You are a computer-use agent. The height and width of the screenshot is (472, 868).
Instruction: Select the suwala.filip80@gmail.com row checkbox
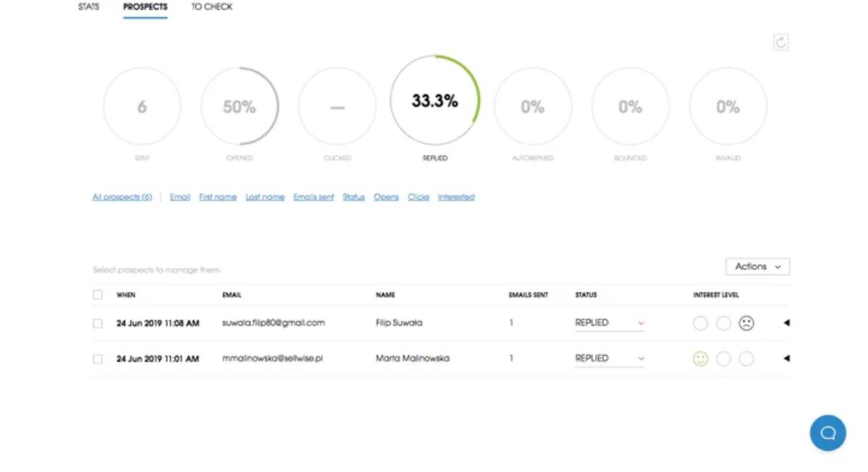coord(98,323)
